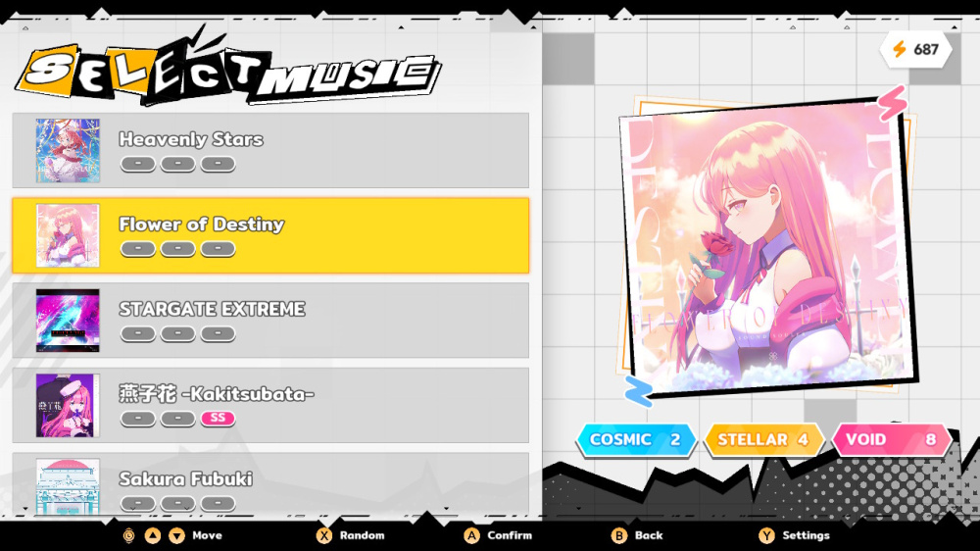Click the X button icon for Random

click(x=323, y=535)
